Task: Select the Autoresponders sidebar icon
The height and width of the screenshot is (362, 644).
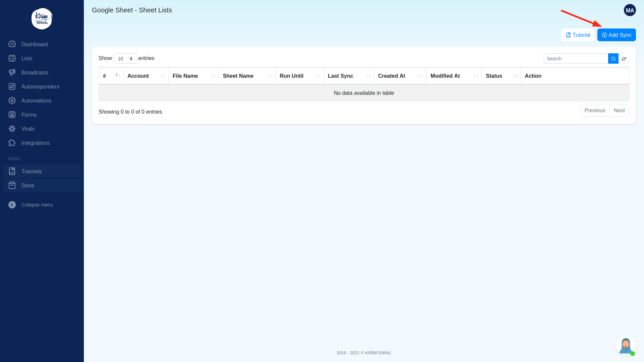Action: click(x=12, y=86)
